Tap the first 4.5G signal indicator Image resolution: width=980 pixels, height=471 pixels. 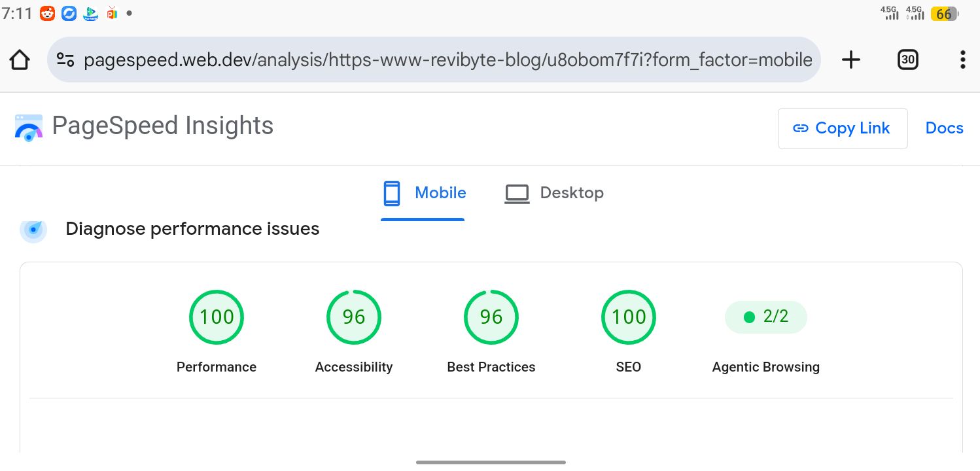pyautogui.click(x=890, y=13)
